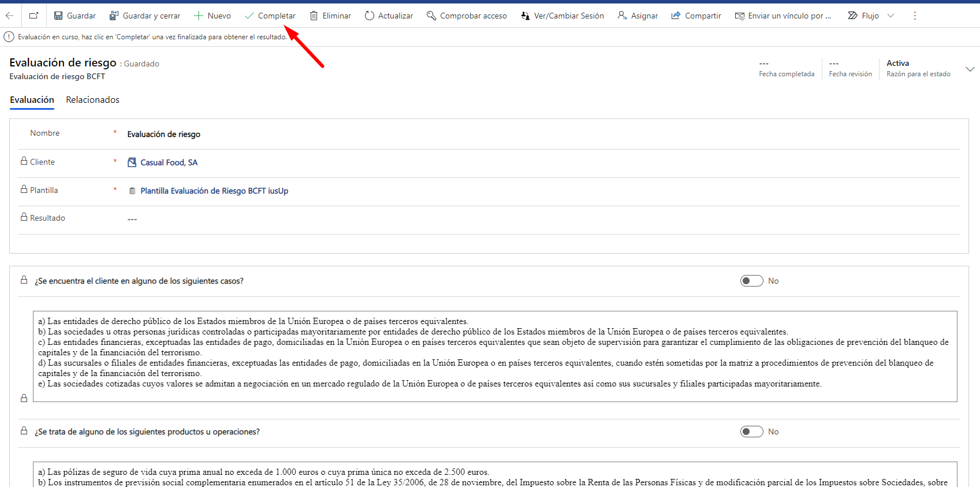
Task: Expand the Flujo dropdown chevron
Action: (890, 16)
